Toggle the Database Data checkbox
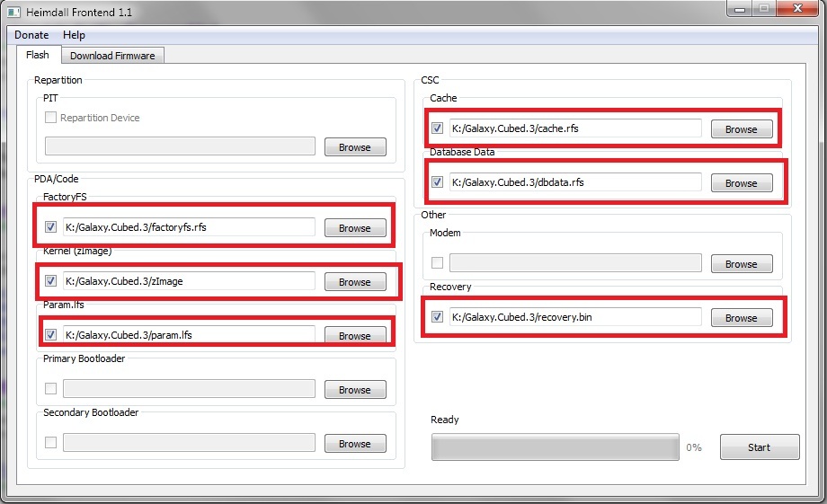The image size is (827, 504). click(x=438, y=182)
